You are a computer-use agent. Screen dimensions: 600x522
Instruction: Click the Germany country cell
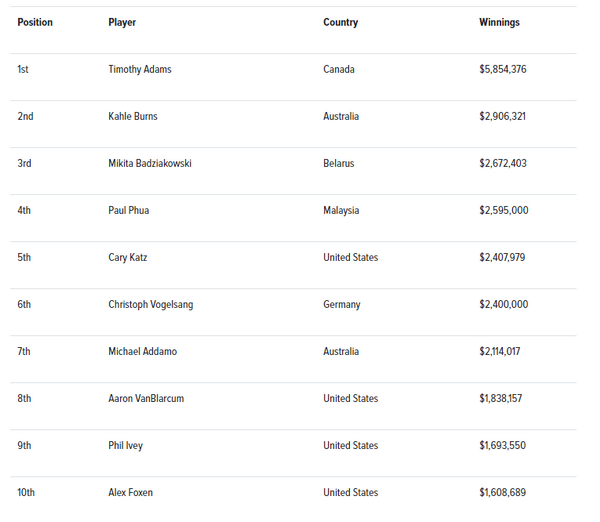[342, 305]
